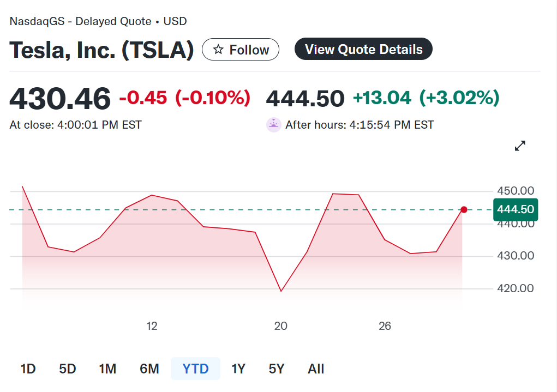The image size is (557, 392).
Task: Display the 5Y price chart
Action: 277,369
